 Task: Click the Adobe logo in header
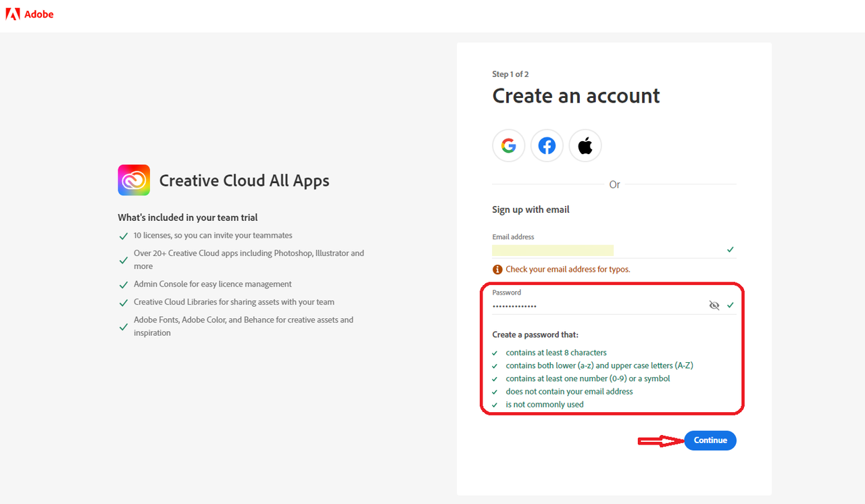tap(30, 14)
